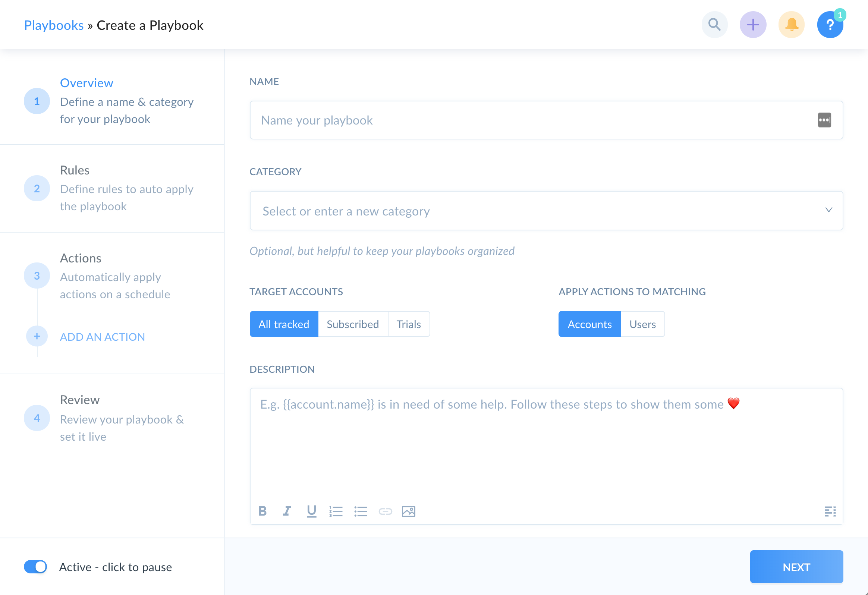Insert a numbered list in description
The image size is (868, 595).
point(336,511)
